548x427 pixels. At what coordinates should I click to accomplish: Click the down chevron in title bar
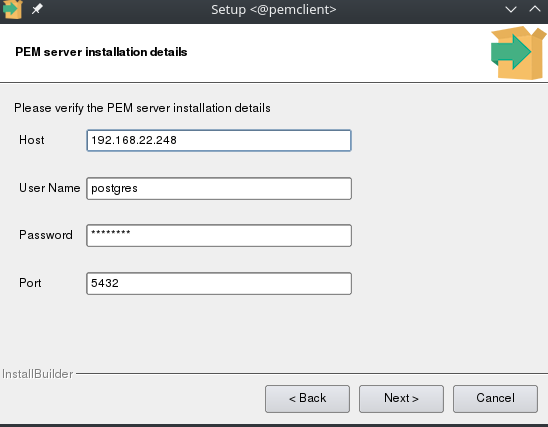point(511,9)
